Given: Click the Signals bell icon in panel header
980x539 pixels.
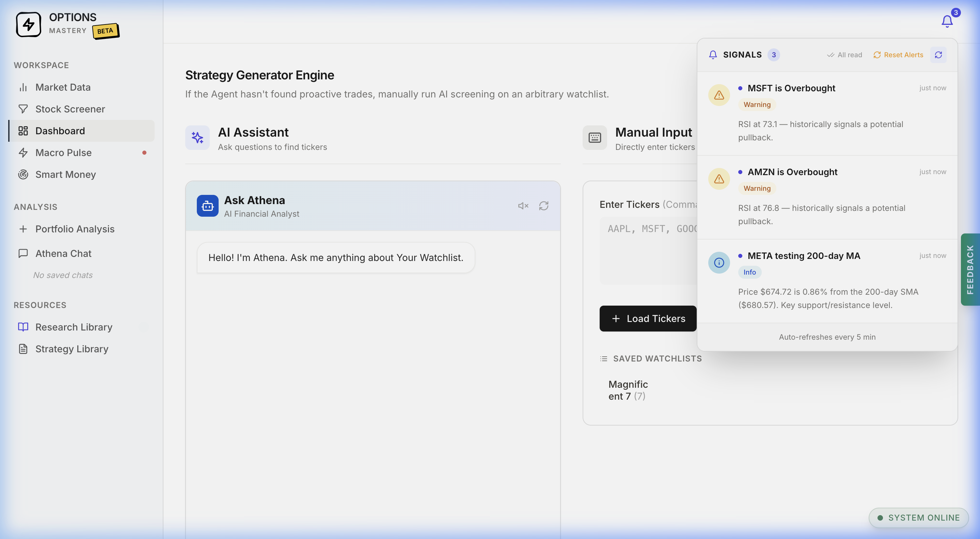Looking at the screenshot, I should [x=713, y=55].
